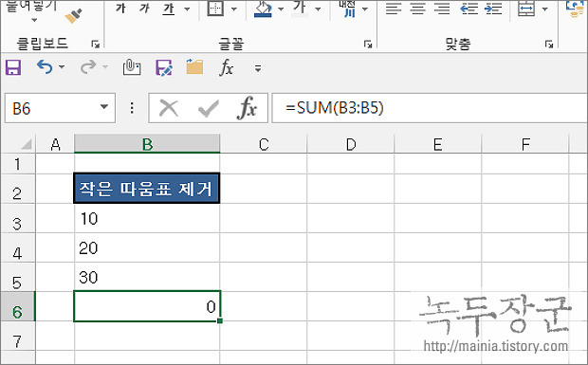Apply italic with the slanted 가 button
The height and width of the screenshot is (365, 588).
click(144, 9)
